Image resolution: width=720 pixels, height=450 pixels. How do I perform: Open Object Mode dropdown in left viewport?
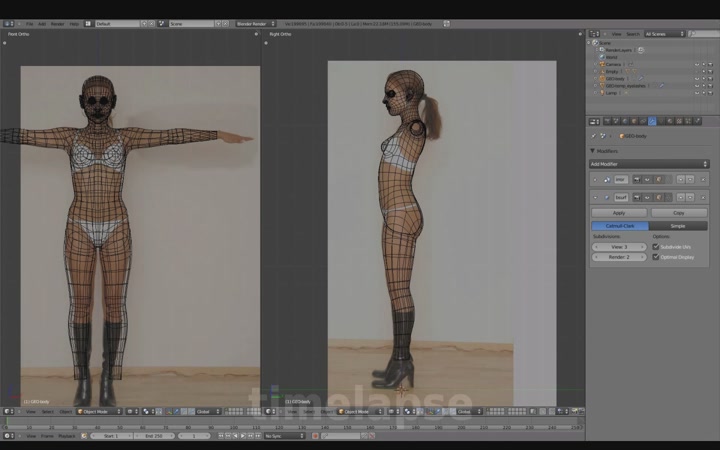pyautogui.click(x=99, y=411)
